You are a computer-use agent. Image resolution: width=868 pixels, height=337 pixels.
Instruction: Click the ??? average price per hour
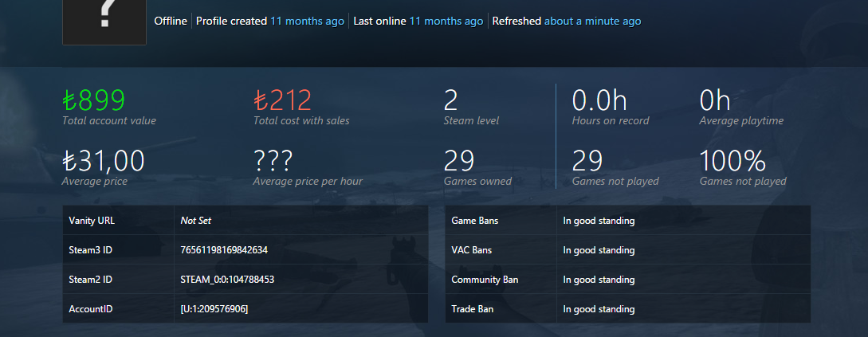tap(273, 161)
